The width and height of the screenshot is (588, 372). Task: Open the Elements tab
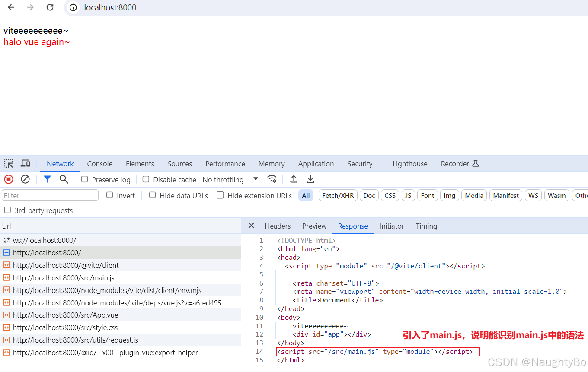140,164
